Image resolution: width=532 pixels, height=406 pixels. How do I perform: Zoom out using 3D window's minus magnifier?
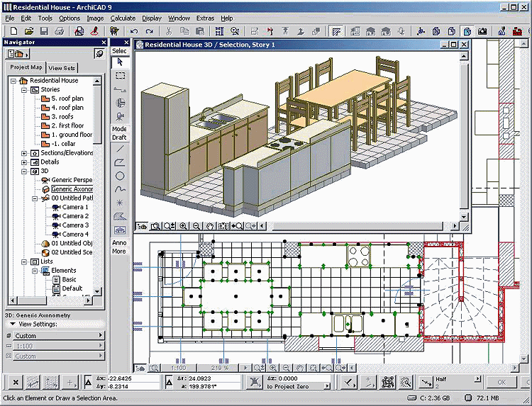click(x=196, y=226)
